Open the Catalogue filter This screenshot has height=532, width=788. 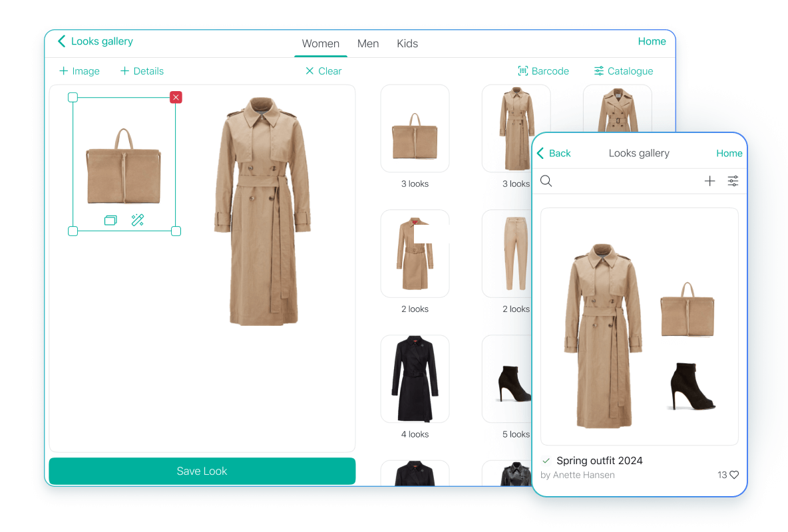pyautogui.click(x=623, y=71)
